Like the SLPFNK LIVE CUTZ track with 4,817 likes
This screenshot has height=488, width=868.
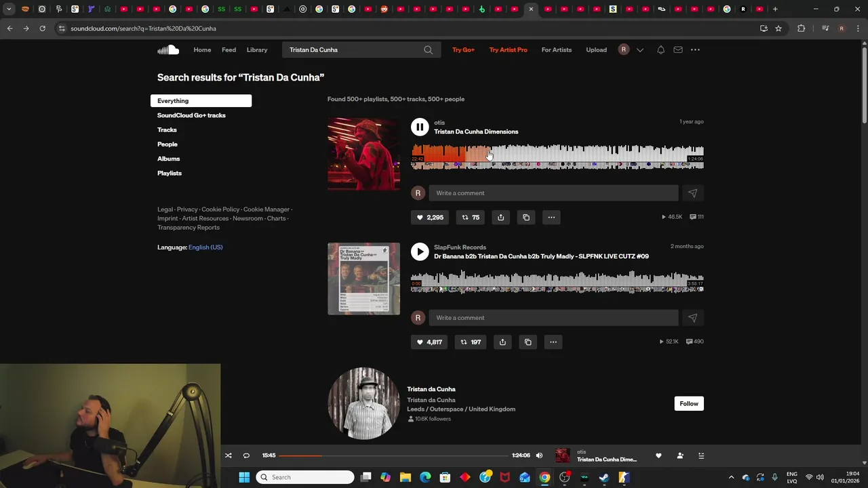429,342
